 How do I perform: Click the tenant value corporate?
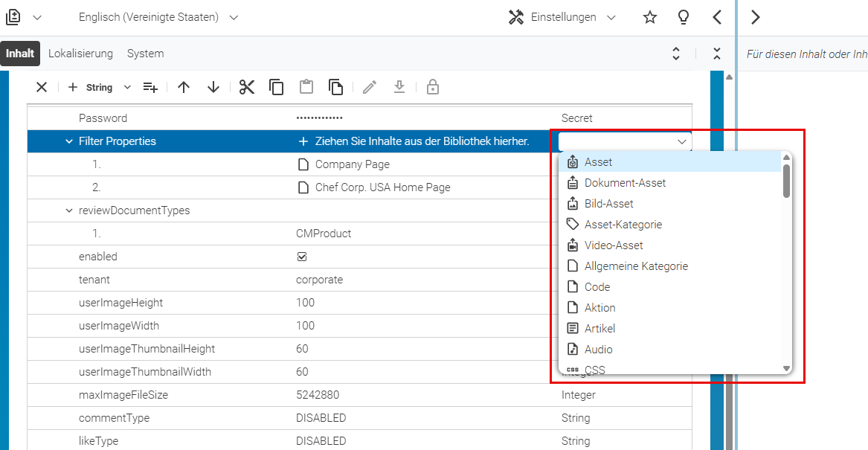point(319,280)
